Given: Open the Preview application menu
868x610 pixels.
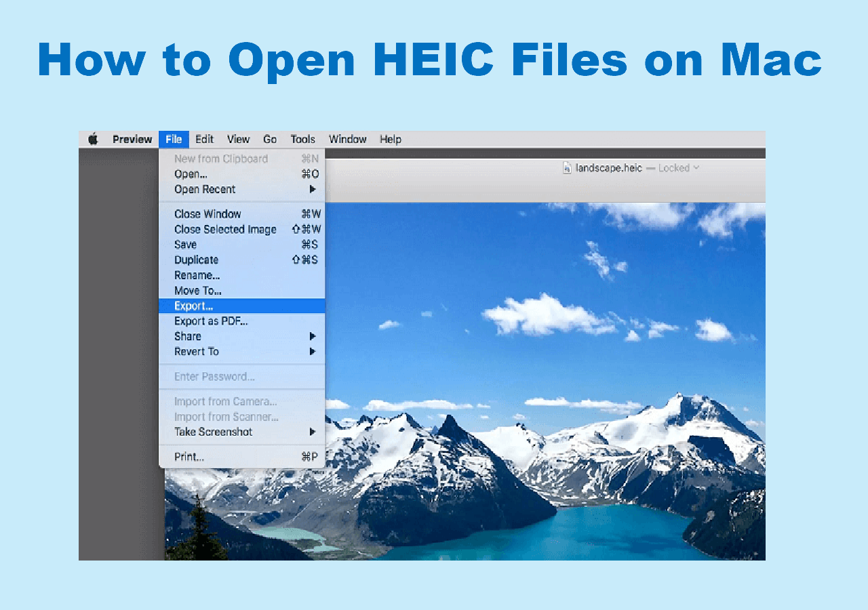Looking at the screenshot, I should 132,140.
